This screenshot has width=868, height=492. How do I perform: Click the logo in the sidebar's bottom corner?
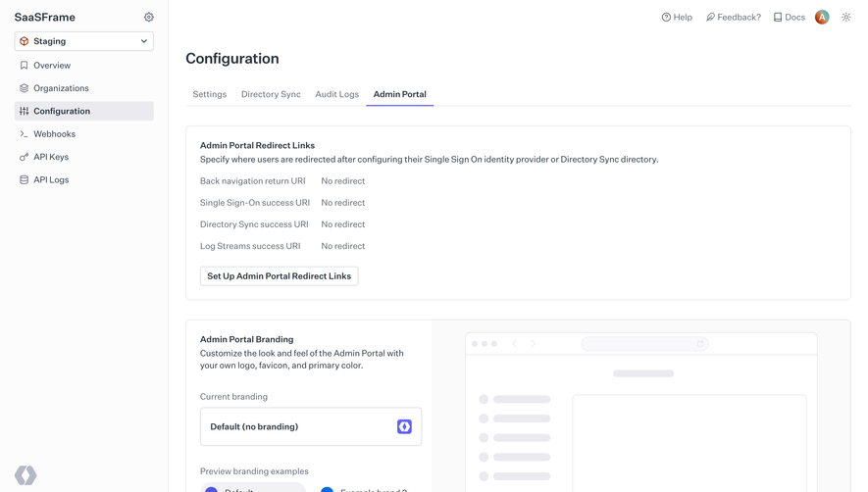[x=26, y=474]
